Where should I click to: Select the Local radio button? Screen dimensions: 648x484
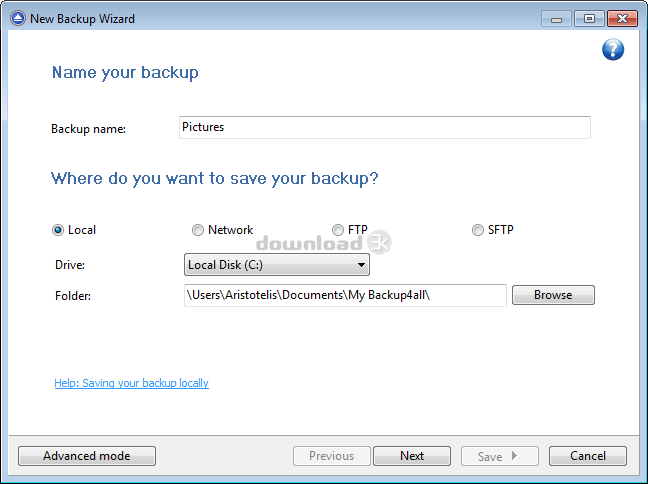[x=58, y=230]
